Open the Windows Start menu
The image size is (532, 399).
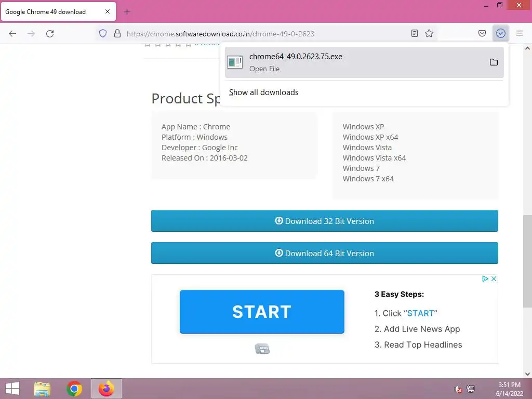tap(12, 389)
